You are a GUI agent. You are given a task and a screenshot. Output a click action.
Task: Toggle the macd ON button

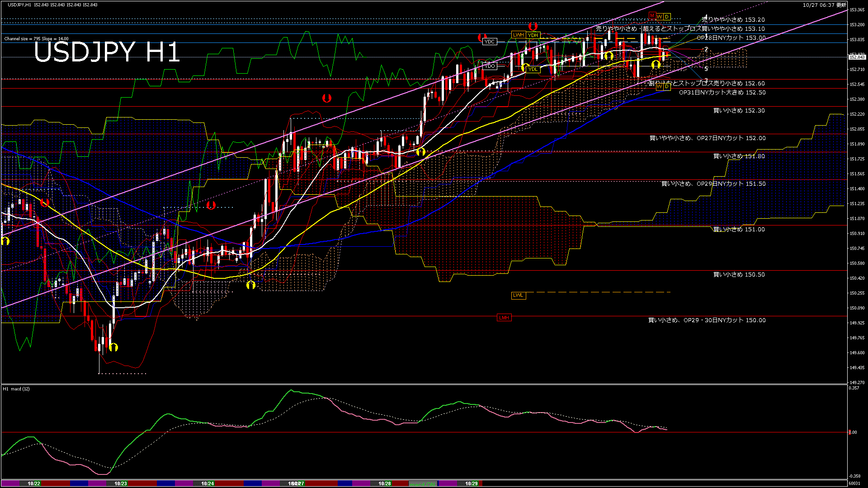423,483
